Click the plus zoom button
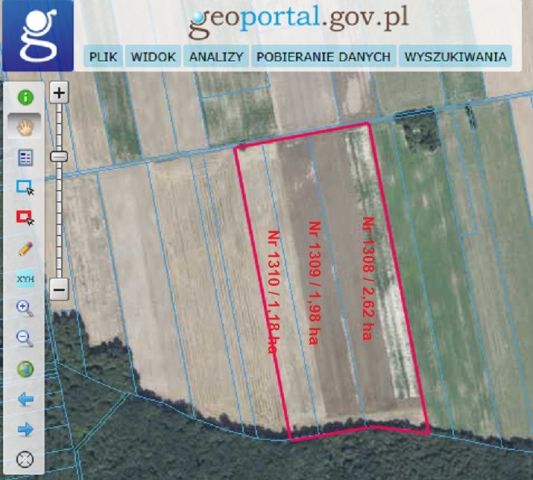 pos(59,92)
